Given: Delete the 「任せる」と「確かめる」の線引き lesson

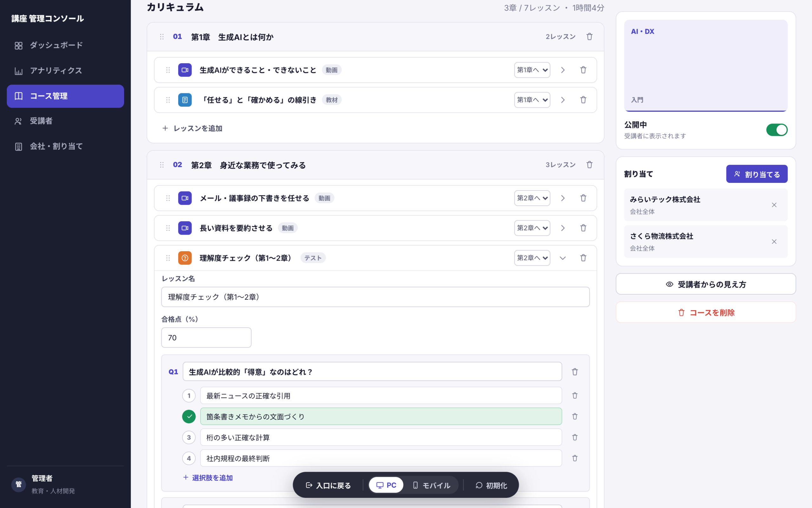Looking at the screenshot, I should pos(583,100).
